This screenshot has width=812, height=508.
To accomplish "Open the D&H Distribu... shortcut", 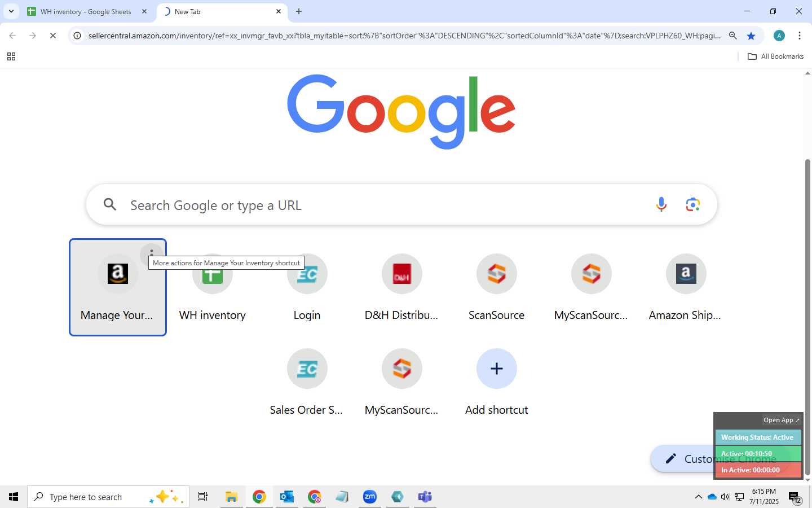I will pos(401,287).
